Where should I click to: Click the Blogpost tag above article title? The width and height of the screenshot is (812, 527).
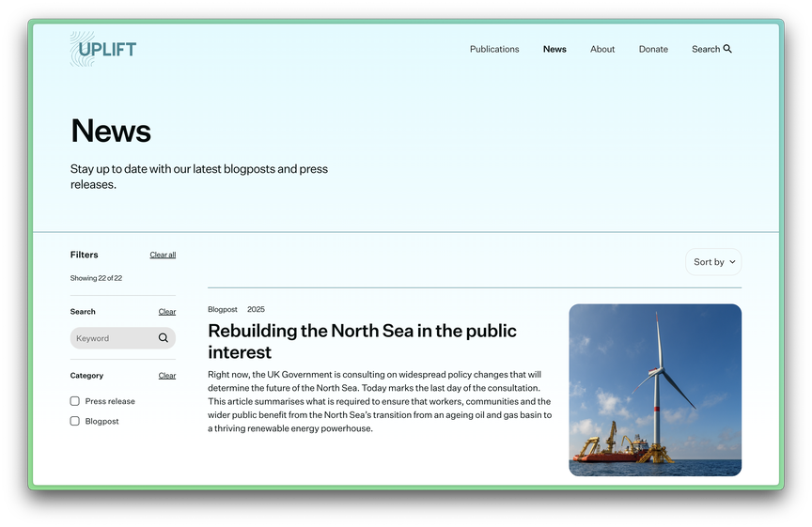[x=222, y=309]
